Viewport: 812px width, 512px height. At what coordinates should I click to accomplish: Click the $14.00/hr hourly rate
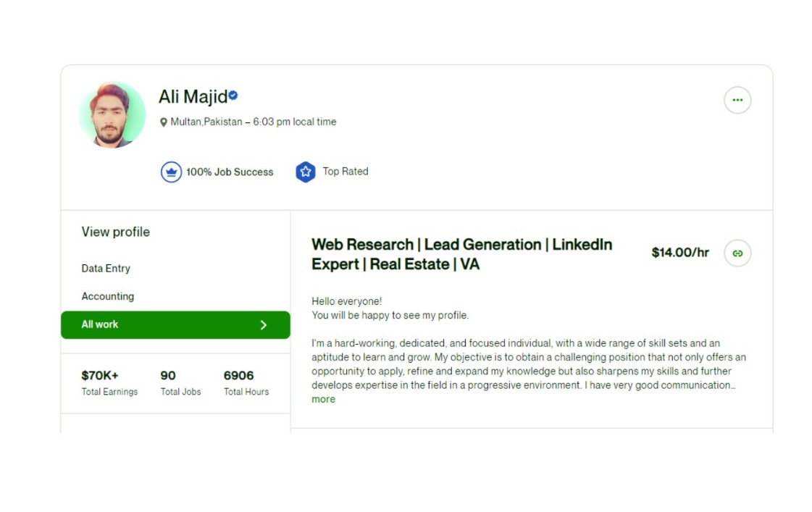tap(679, 253)
